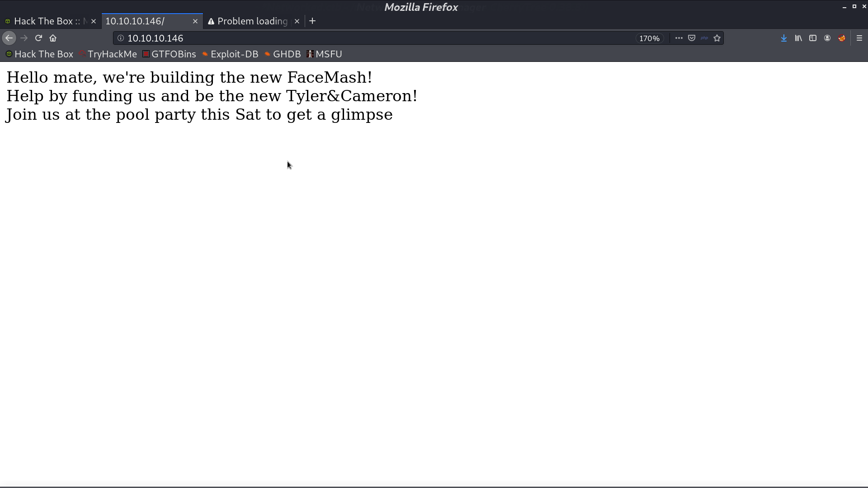Open the GHDB bookmark

(x=283, y=54)
